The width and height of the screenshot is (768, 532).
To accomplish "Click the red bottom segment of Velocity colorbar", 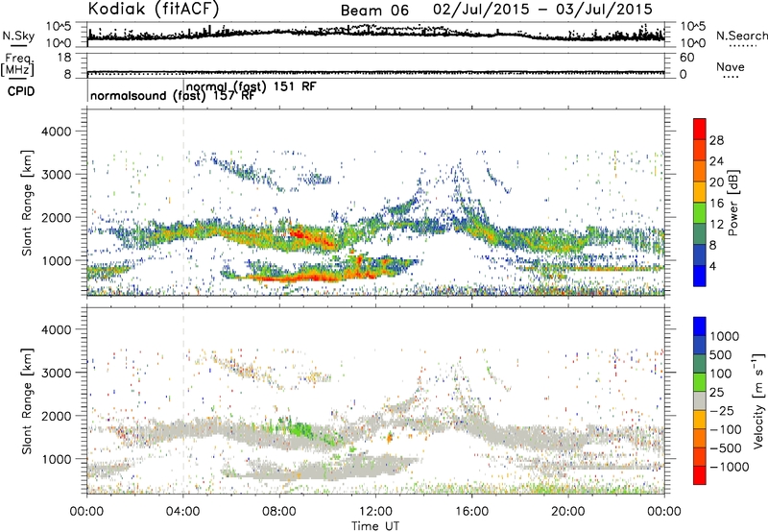I will pos(700,475).
